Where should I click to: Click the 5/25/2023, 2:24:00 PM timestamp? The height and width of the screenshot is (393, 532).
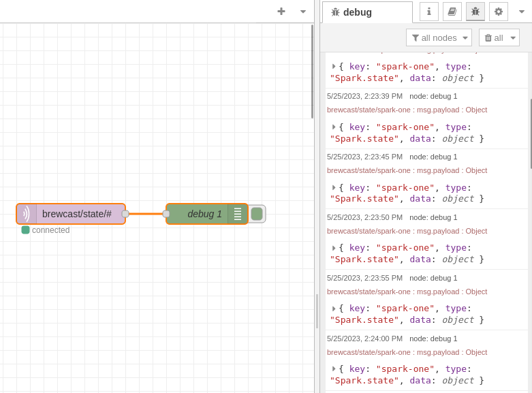pos(364,339)
